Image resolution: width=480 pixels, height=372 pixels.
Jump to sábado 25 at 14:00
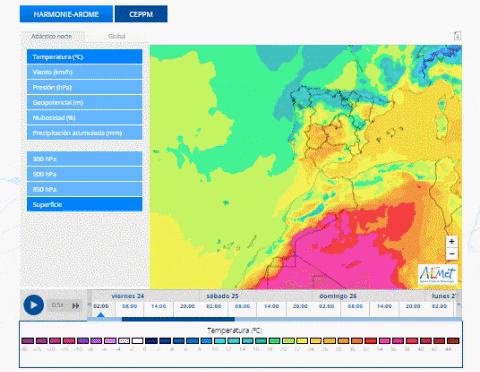[x=272, y=306]
